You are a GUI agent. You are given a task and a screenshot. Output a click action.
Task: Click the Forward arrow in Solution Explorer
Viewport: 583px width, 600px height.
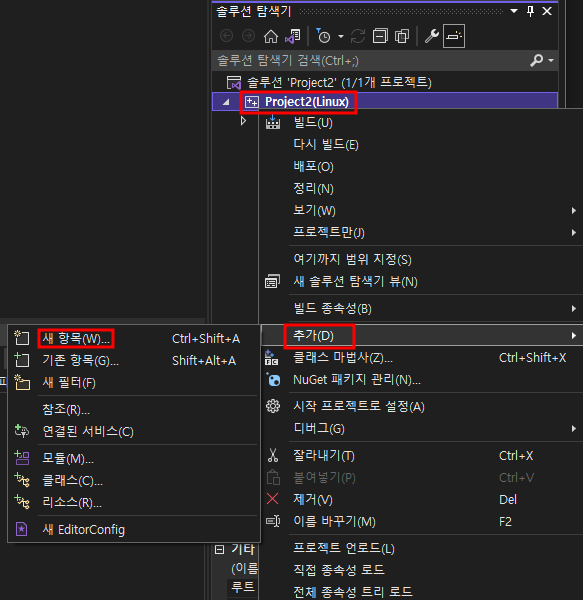coord(248,36)
